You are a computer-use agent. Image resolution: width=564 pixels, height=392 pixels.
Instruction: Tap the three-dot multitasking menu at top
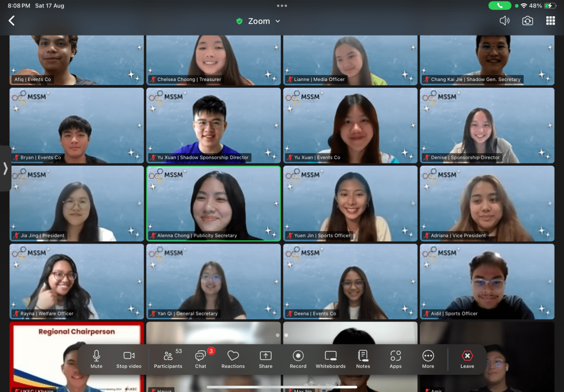point(282,6)
